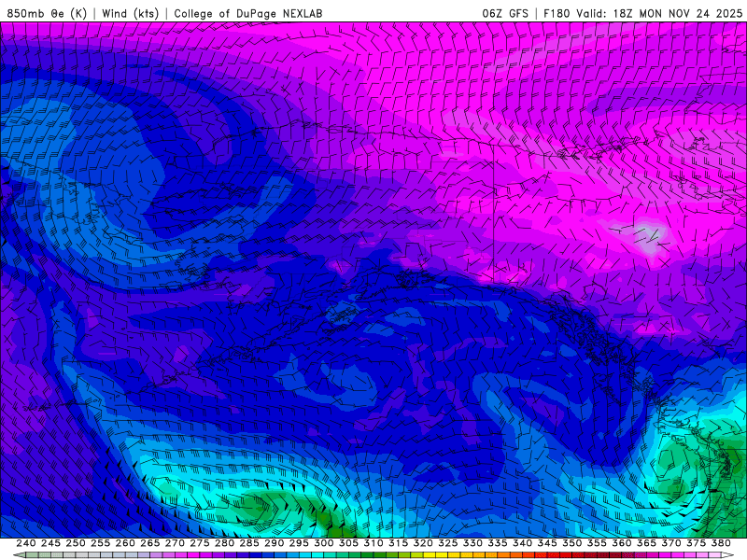Pick the yellow swatch below the 320 label
The width and height of the screenshot is (747, 560).
pos(430,555)
